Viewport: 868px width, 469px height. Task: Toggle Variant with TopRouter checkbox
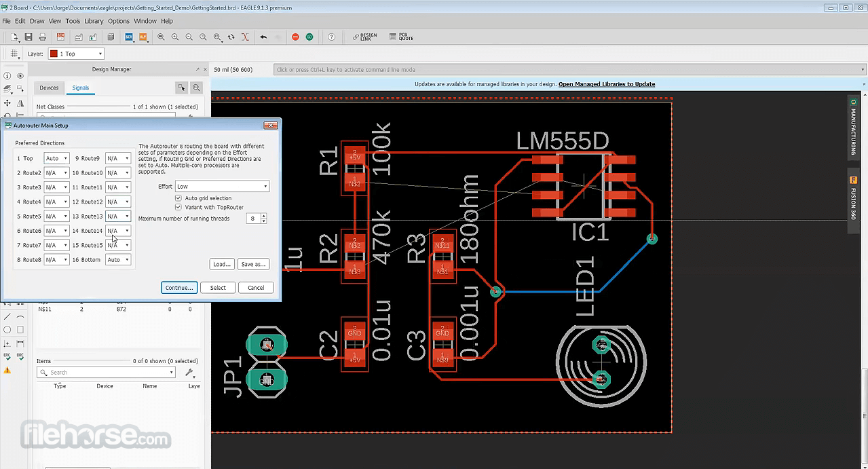(178, 207)
